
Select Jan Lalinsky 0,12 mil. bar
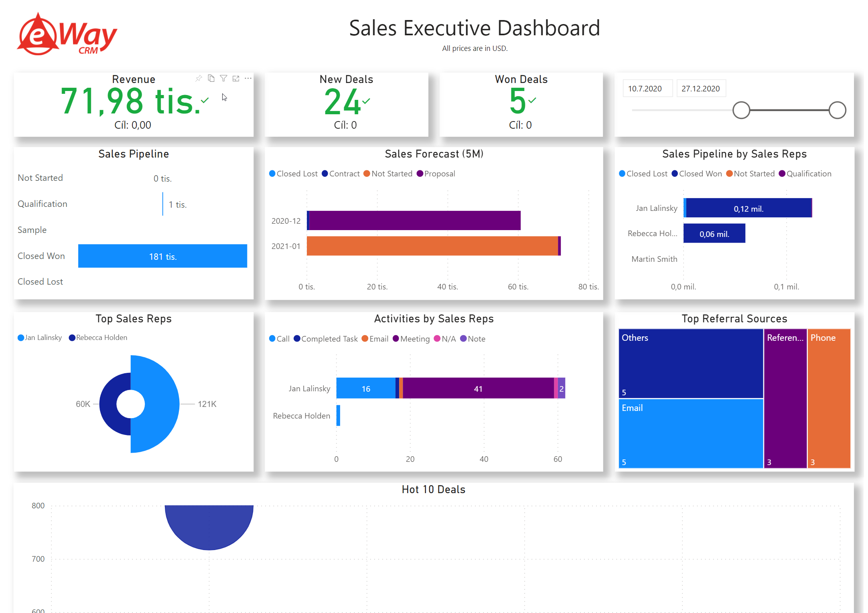click(x=748, y=208)
